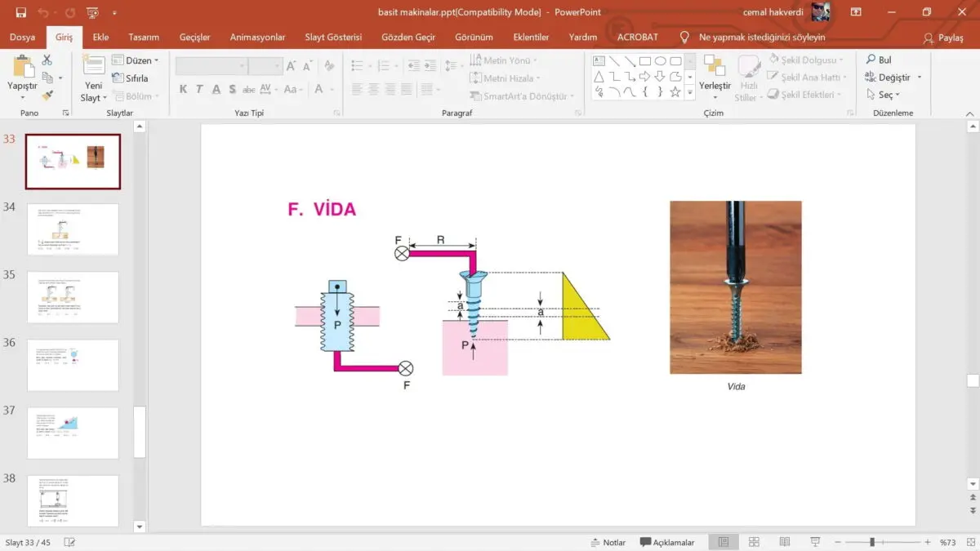Click the zoom slider handle
Viewport: 980px width, 551px height.
click(x=872, y=542)
